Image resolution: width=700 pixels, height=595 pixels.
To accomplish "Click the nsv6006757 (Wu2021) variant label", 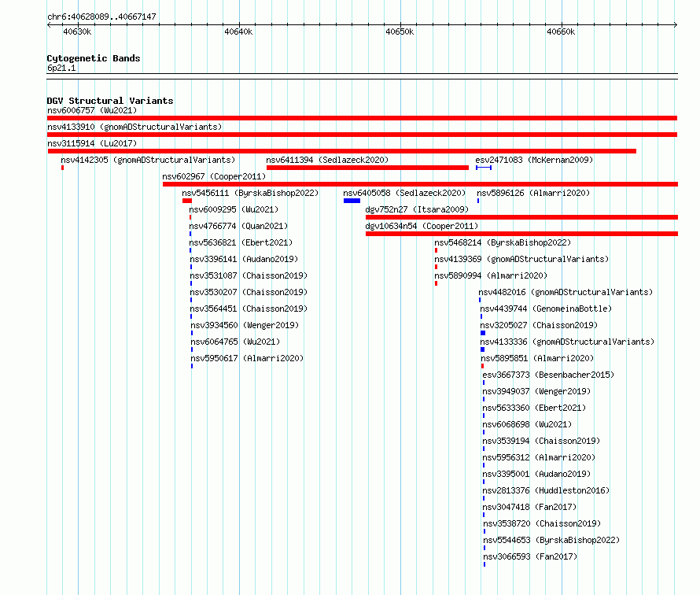I will pos(92,110).
